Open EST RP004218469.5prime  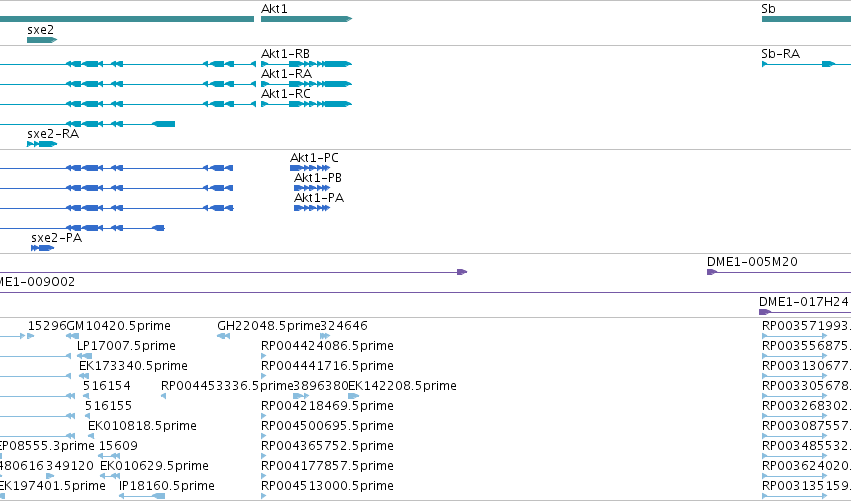327,406
